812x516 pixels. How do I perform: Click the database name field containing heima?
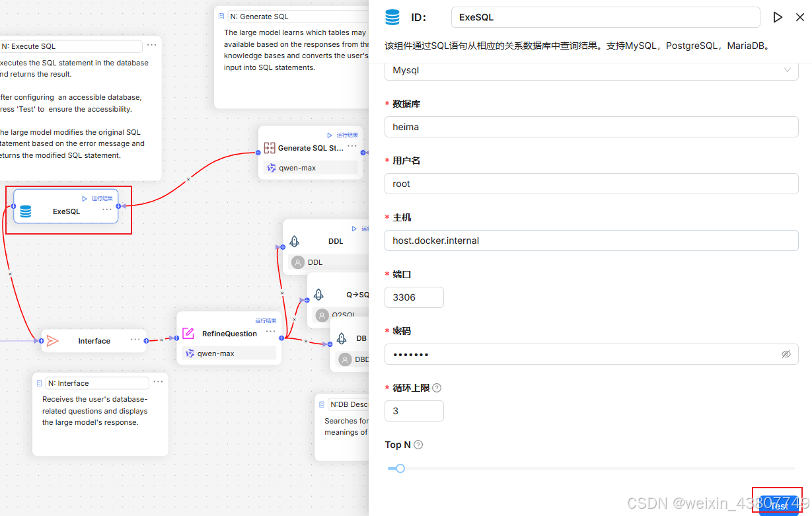[591, 127]
